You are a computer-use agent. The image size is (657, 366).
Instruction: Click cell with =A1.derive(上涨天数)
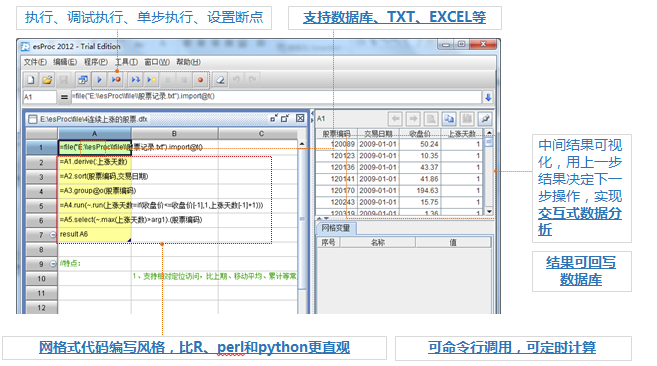point(94,162)
